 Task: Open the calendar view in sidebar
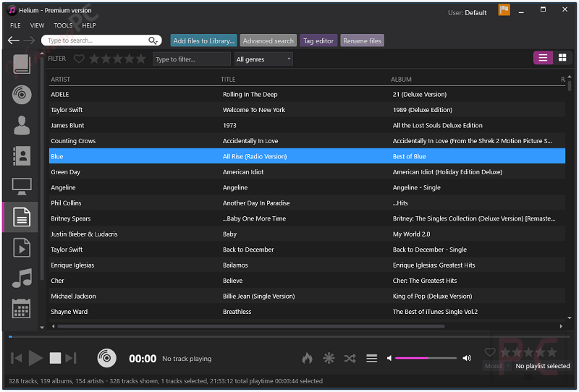click(x=22, y=309)
